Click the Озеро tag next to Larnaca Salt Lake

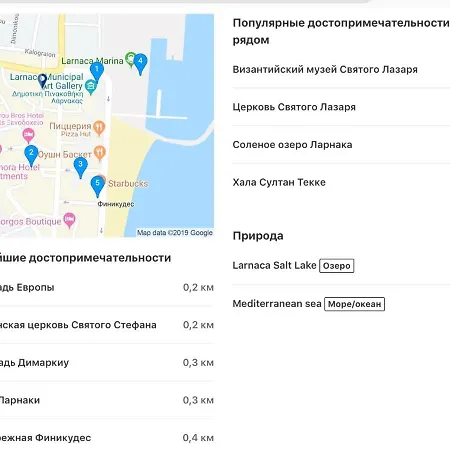tap(337, 266)
